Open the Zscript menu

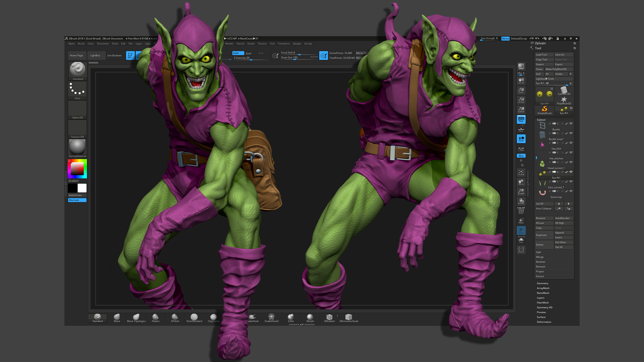click(x=308, y=44)
